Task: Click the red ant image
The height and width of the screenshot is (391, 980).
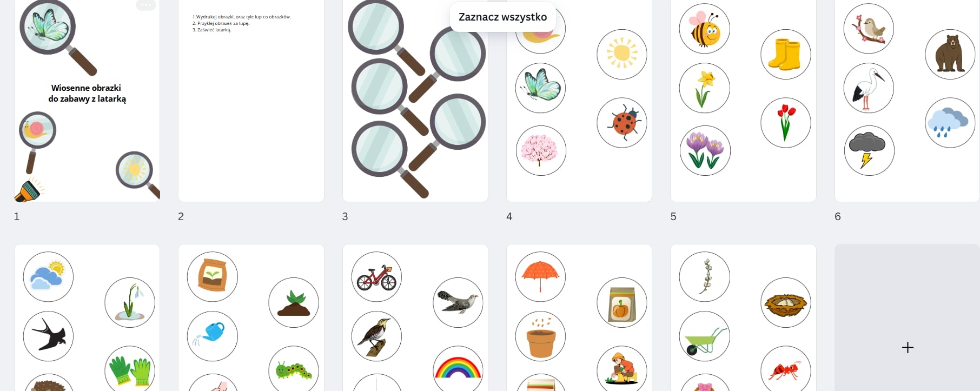Action: tap(785, 370)
